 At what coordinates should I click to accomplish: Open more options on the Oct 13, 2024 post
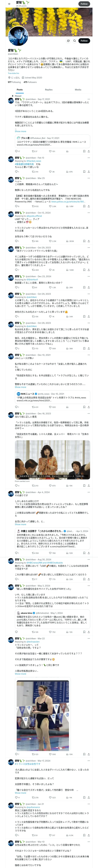click(x=89, y=213)
